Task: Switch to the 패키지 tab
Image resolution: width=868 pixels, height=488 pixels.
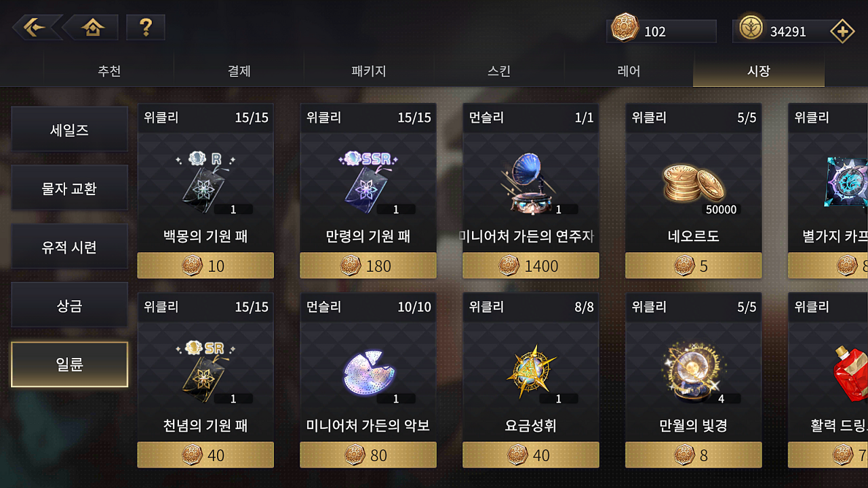Action: point(369,71)
